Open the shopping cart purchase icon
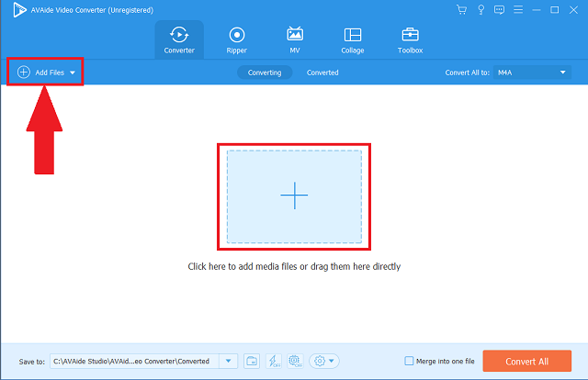This screenshot has height=380, width=588. click(461, 10)
